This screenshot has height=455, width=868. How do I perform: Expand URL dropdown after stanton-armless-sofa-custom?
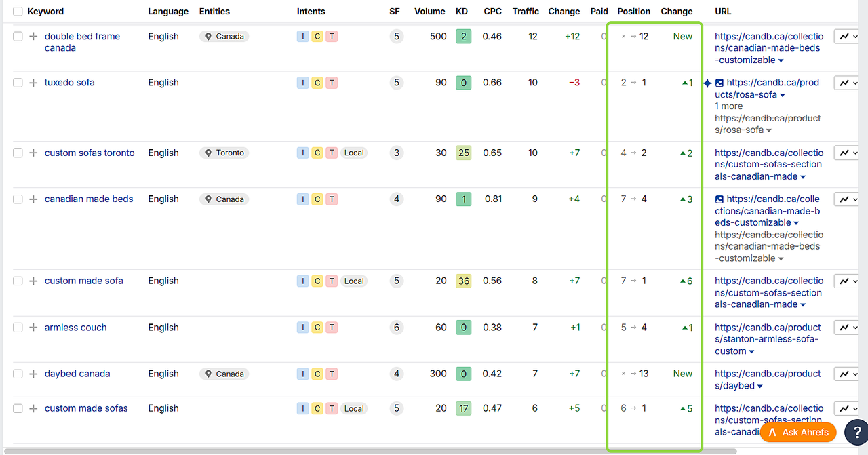point(751,352)
